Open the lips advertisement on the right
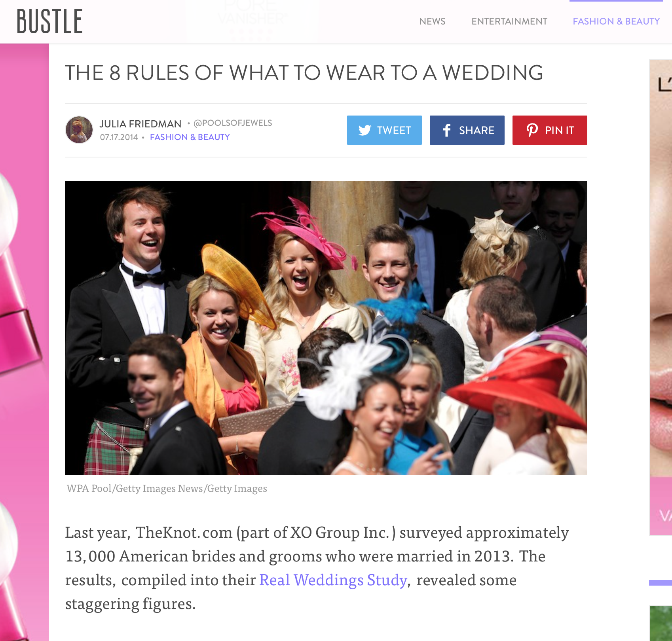672x641 pixels. click(x=661, y=297)
